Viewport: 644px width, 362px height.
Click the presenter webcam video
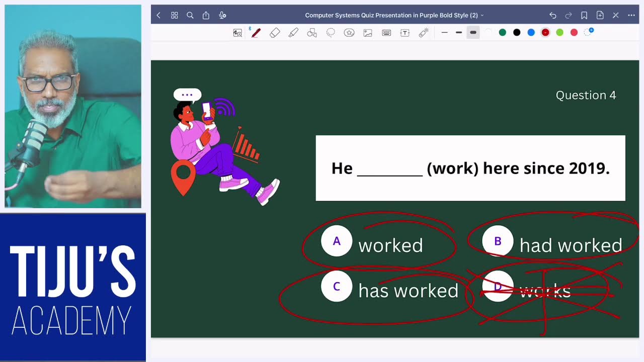coord(73,106)
